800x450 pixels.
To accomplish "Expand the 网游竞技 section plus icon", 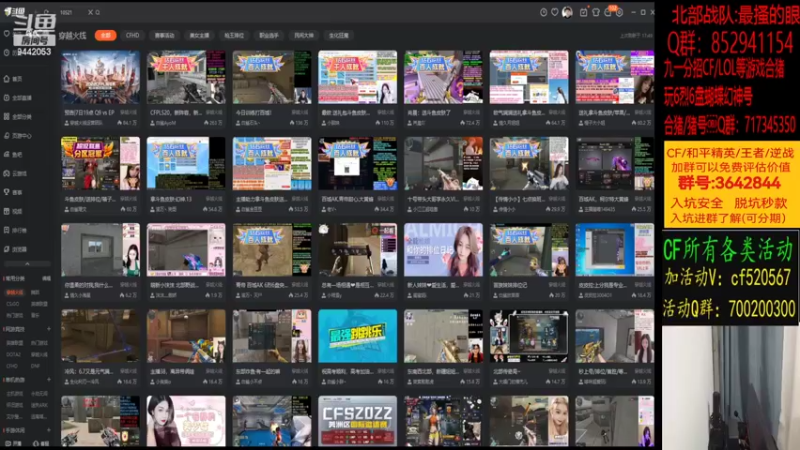I will click(49, 329).
